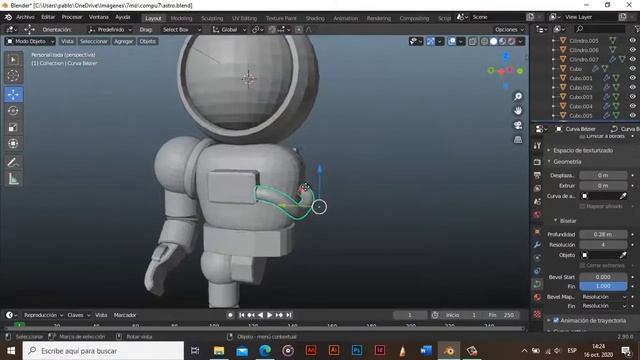
Task: Click the Windows search box
Action: [103, 351]
